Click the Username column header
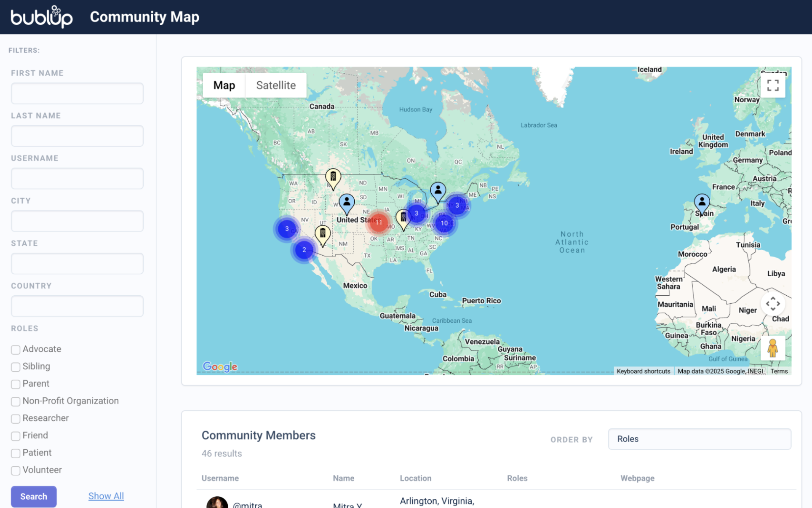Image resolution: width=812 pixels, height=508 pixels. click(220, 478)
